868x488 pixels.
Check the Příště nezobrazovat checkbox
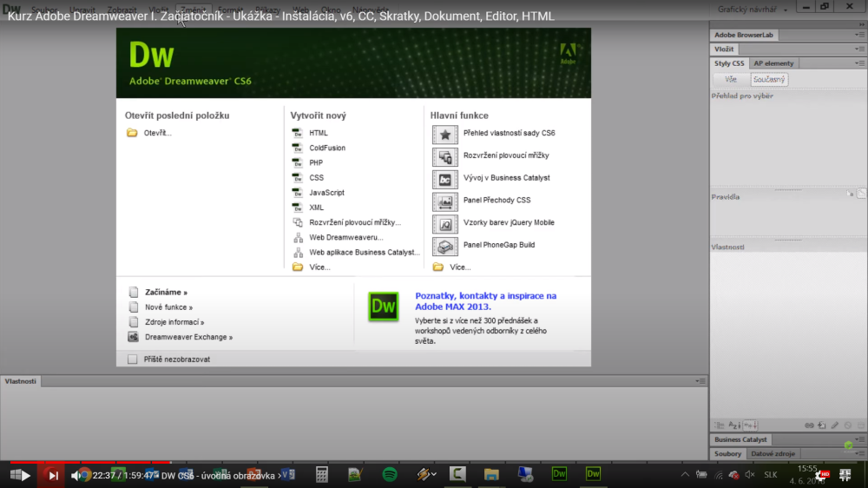132,359
